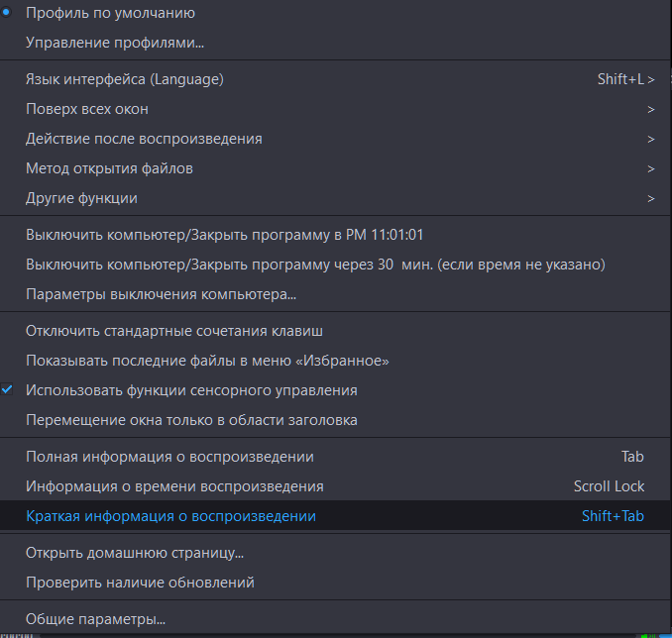This screenshot has height=638, width=672.
Task: Expand the interface language (Language) submenu
Action: click(124, 79)
